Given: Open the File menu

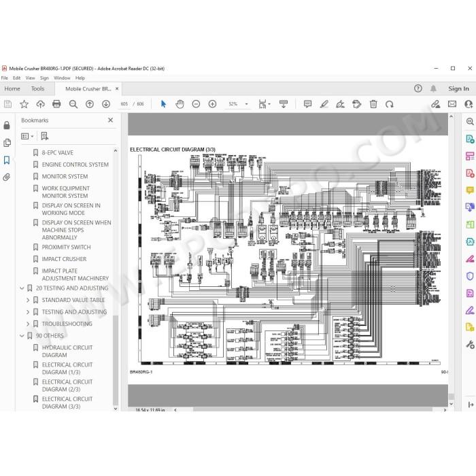Looking at the screenshot, I should (x=5, y=78).
